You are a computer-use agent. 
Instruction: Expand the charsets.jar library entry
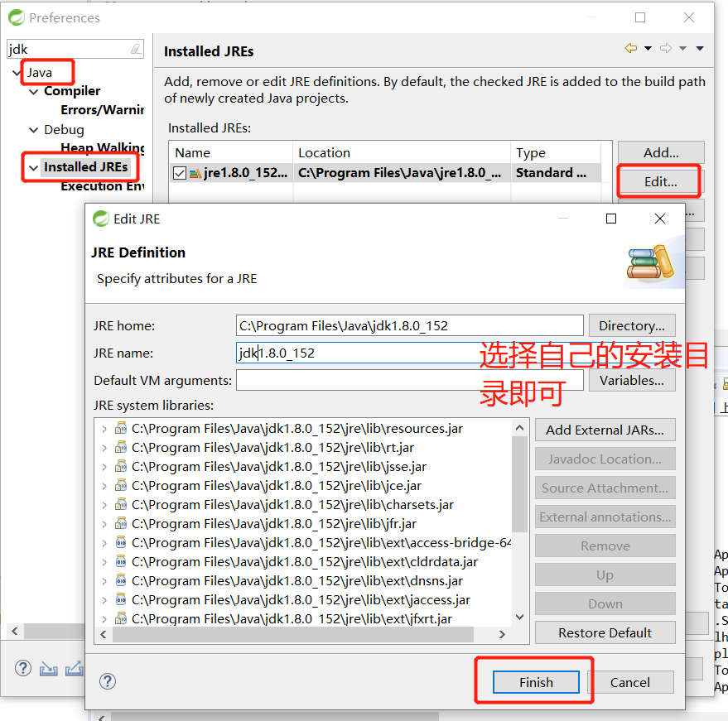point(104,505)
